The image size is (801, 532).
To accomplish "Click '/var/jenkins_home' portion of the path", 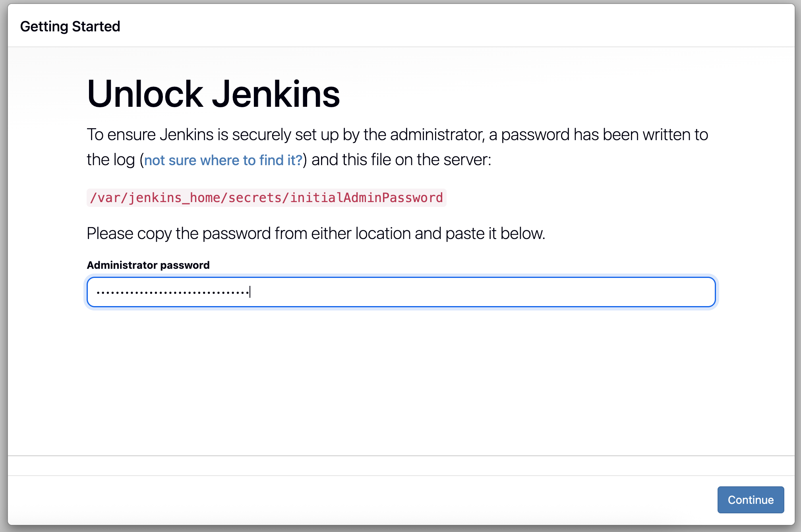I will [x=155, y=198].
